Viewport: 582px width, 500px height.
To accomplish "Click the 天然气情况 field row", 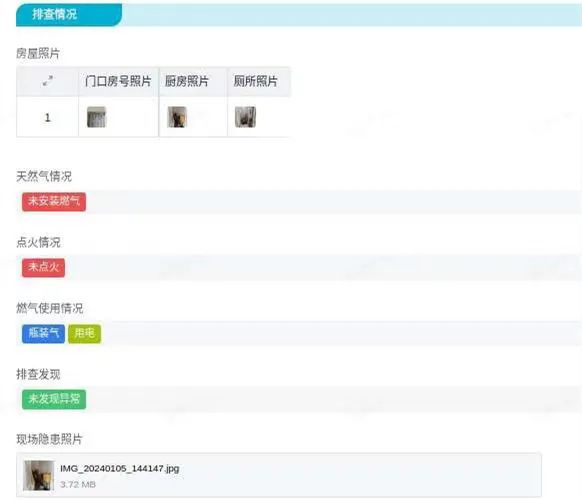I will click(x=299, y=202).
